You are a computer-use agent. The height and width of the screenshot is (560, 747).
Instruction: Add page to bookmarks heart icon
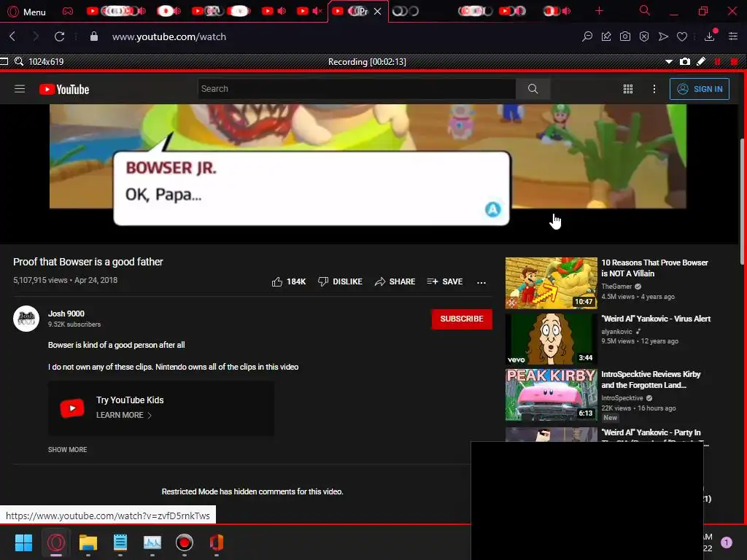[x=682, y=36]
